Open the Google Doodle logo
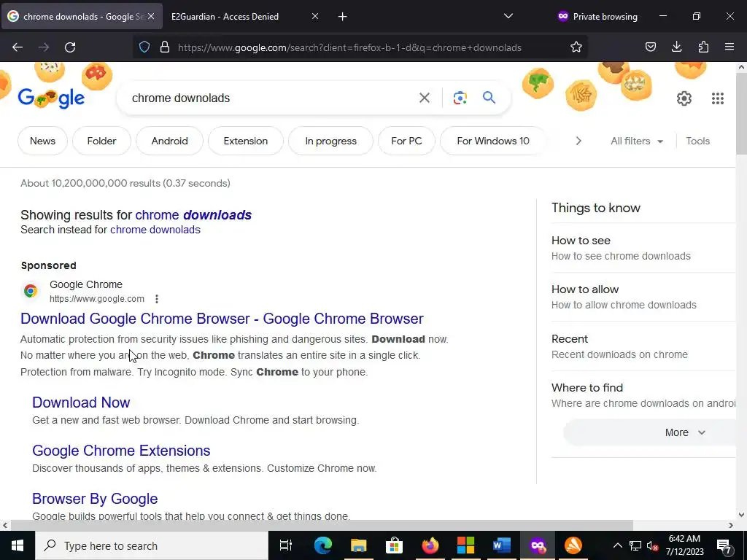Screen dimensions: 747x560 pyautogui.click(x=52, y=98)
